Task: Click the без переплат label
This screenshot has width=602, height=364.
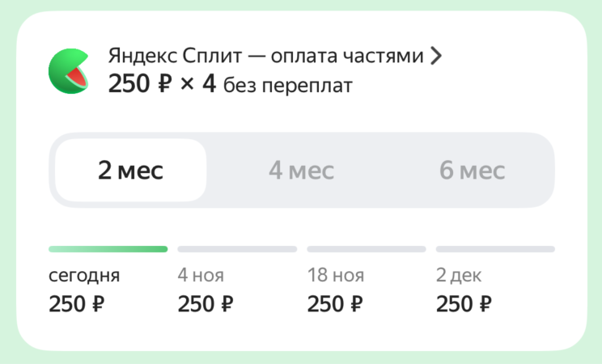Action: (x=287, y=86)
